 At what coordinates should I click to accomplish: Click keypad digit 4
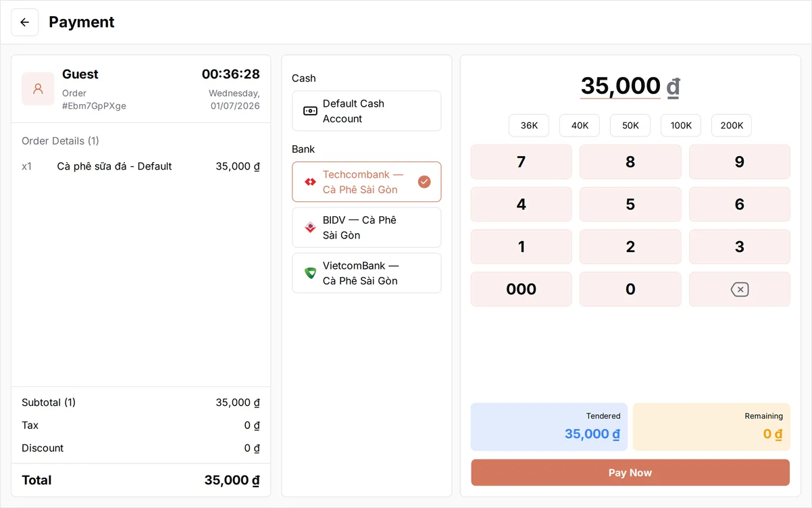coord(522,204)
